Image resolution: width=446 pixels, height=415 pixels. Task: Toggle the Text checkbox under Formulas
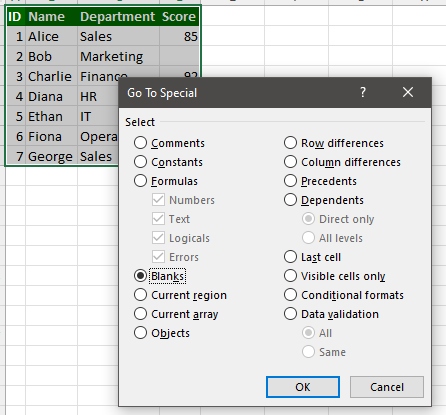coord(158,219)
